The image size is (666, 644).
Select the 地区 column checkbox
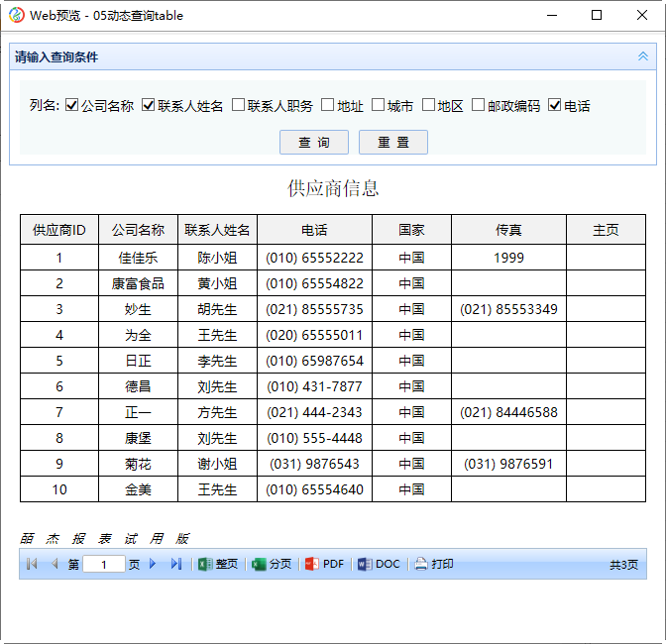tap(429, 105)
